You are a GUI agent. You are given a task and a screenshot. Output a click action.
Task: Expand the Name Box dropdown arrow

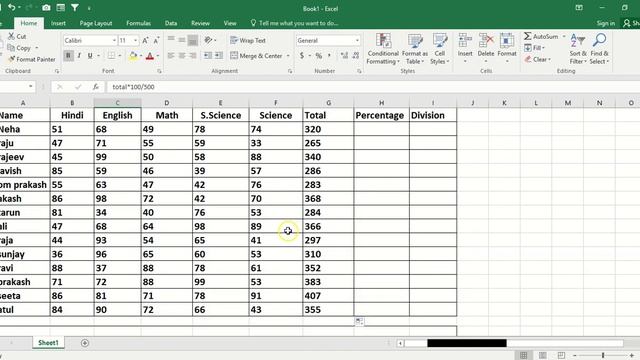tap(31, 87)
